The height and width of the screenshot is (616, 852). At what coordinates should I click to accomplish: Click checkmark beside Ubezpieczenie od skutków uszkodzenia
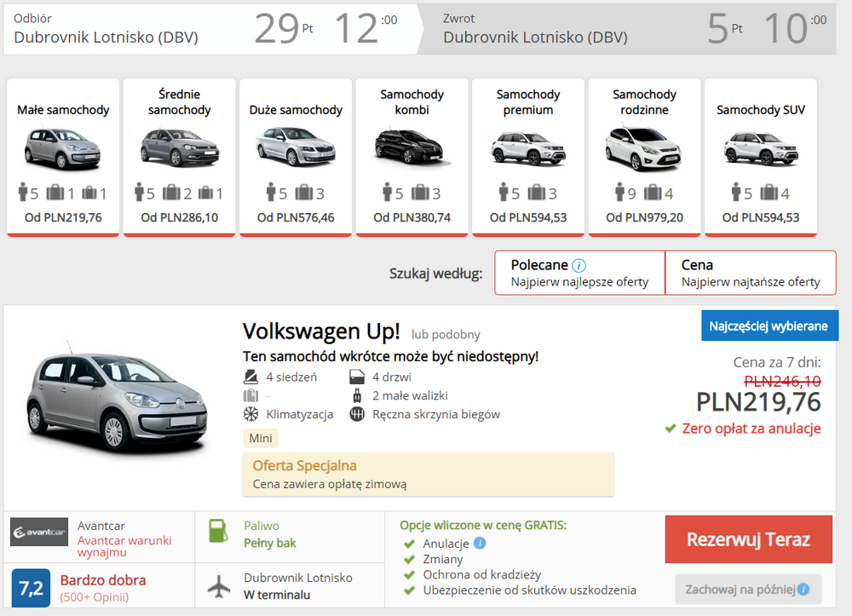coord(409,590)
